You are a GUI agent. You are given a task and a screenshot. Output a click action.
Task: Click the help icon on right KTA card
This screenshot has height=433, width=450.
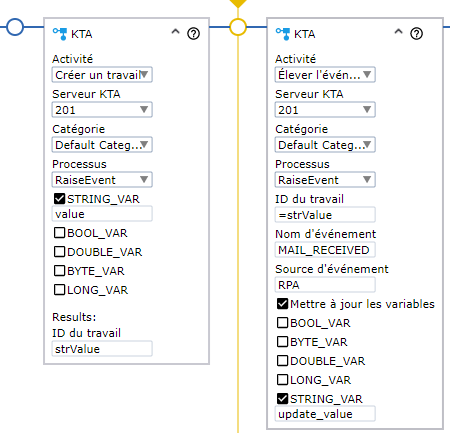416,34
